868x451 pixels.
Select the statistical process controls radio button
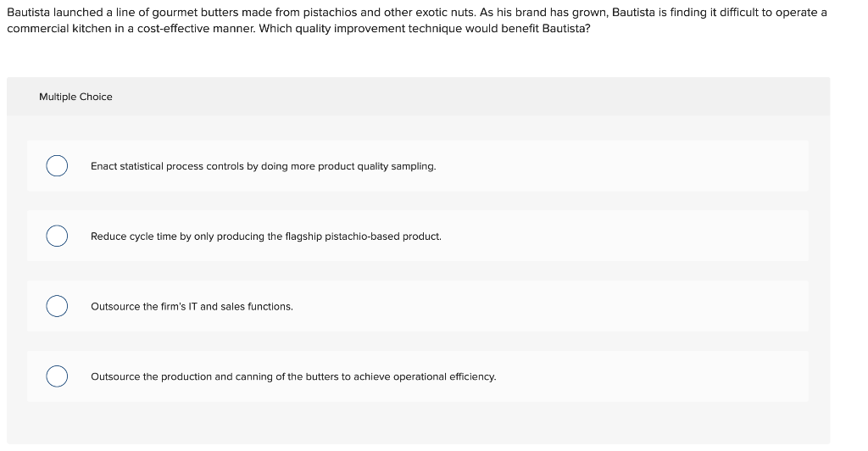[x=57, y=166]
